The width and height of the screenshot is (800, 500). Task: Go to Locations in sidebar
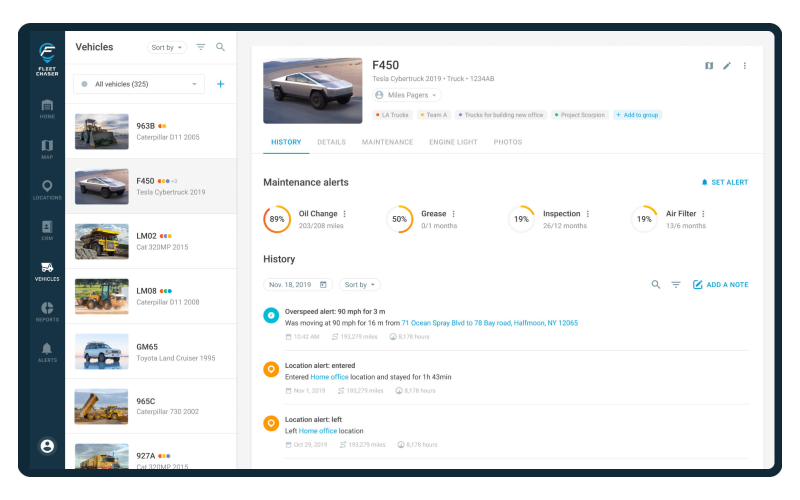[x=47, y=190]
